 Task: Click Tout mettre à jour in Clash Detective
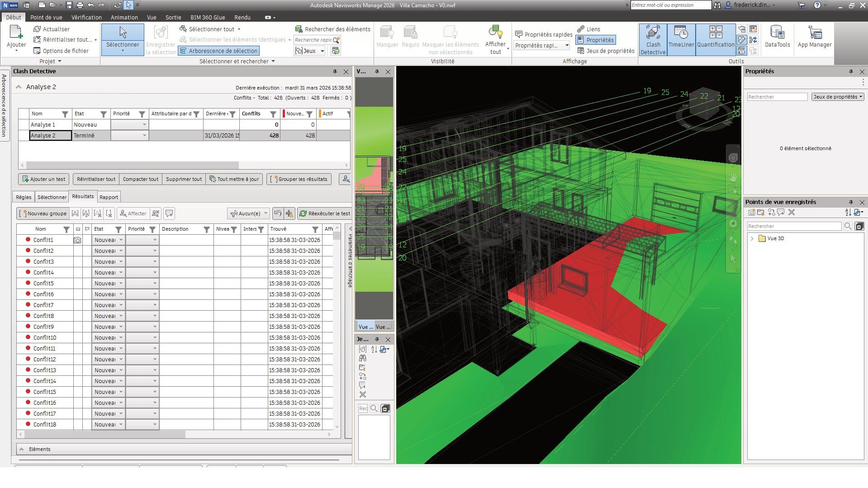[x=234, y=179]
